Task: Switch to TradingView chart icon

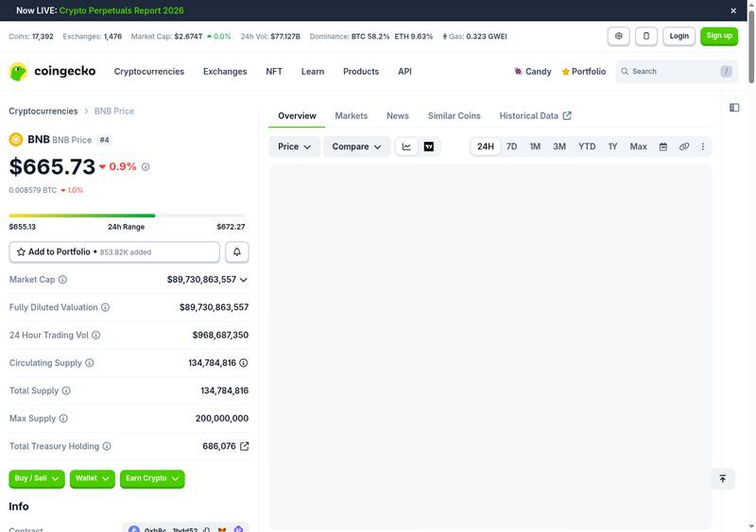Action: pos(429,146)
